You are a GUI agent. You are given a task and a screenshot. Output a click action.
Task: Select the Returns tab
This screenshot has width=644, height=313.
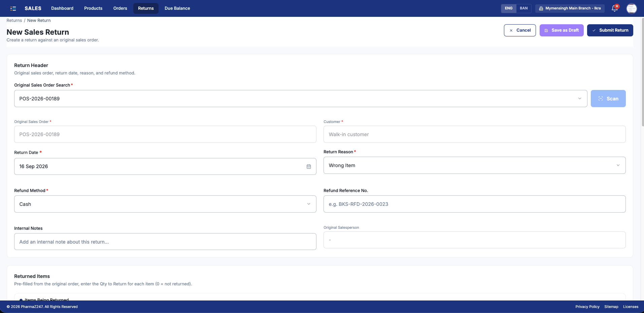click(146, 8)
